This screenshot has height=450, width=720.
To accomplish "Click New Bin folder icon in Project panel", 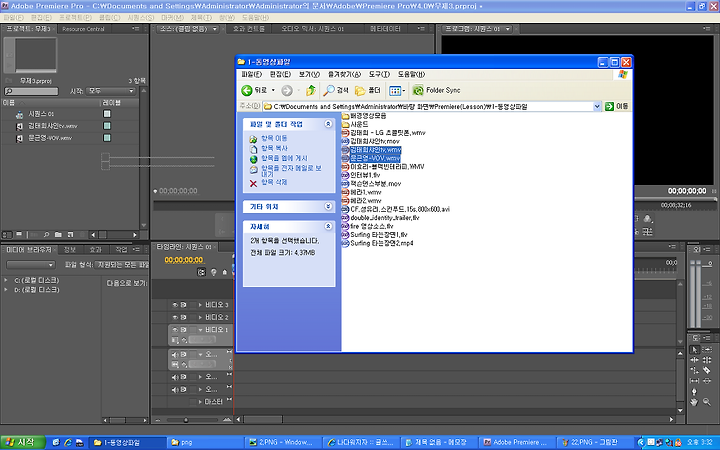I will pos(58,234).
